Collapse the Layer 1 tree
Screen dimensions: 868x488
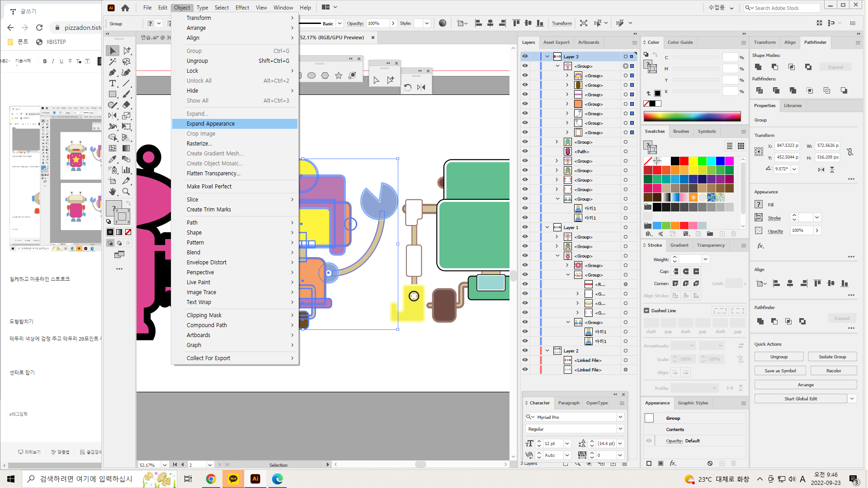pyautogui.click(x=547, y=227)
